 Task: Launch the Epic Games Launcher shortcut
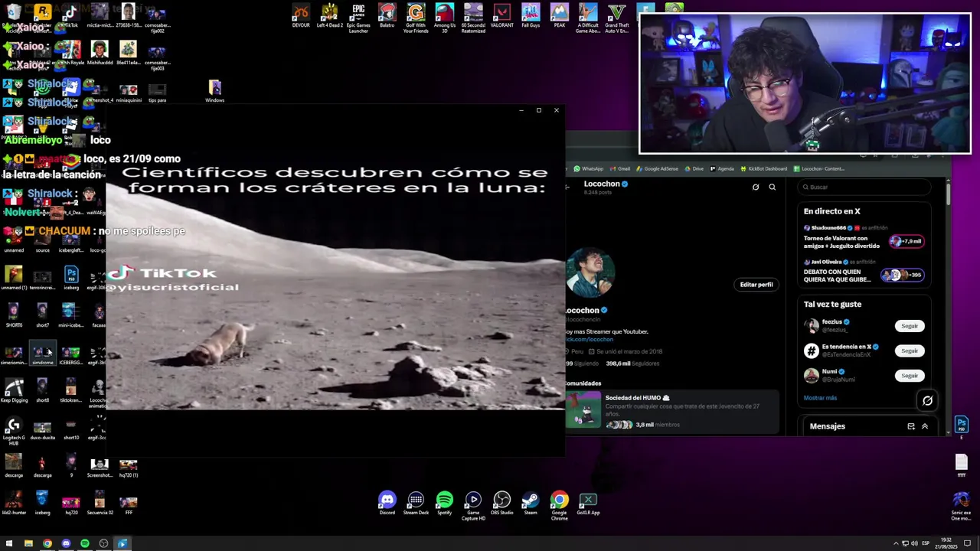click(358, 18)
